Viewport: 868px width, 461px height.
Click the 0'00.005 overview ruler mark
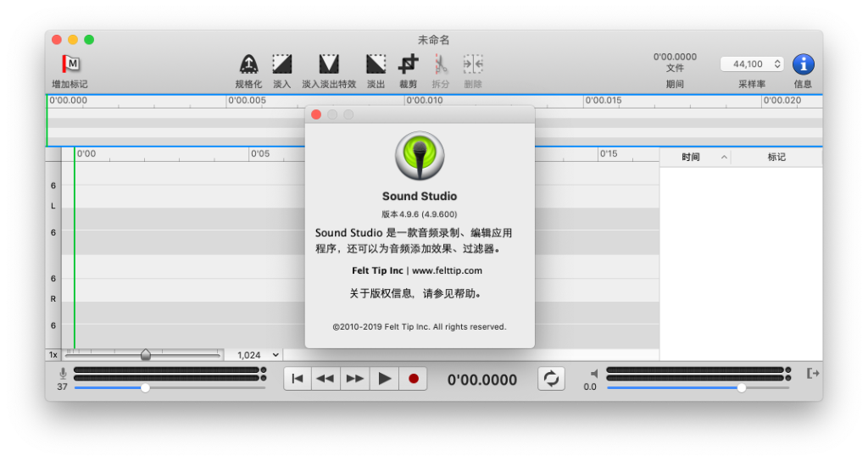247,100
